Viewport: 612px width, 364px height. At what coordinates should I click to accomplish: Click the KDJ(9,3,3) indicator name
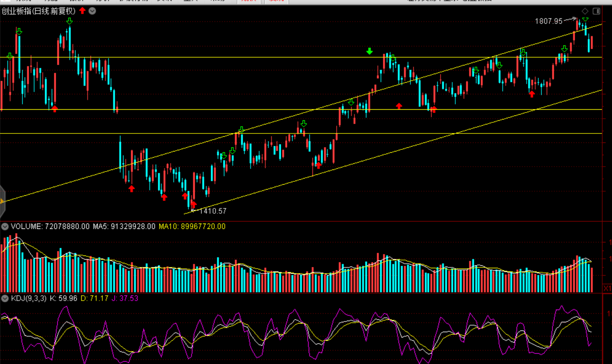(29, 298)
